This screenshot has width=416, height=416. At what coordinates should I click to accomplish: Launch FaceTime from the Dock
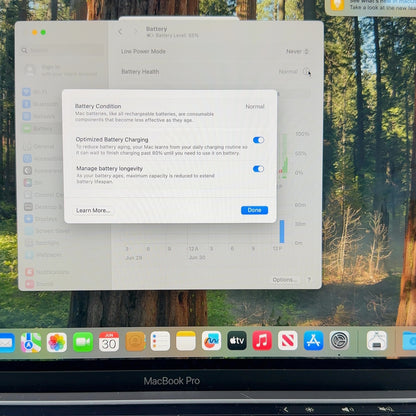(x=83, y=342)
